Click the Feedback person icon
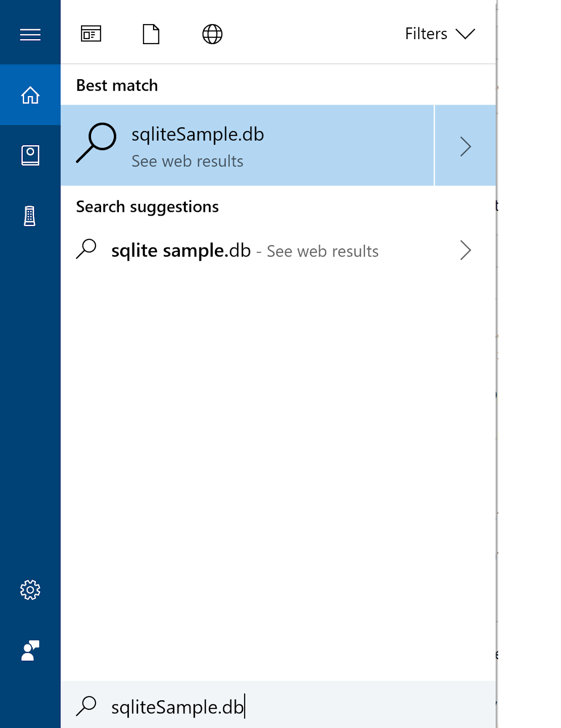This screenshot has height=728, width=561. coord(30,651)
